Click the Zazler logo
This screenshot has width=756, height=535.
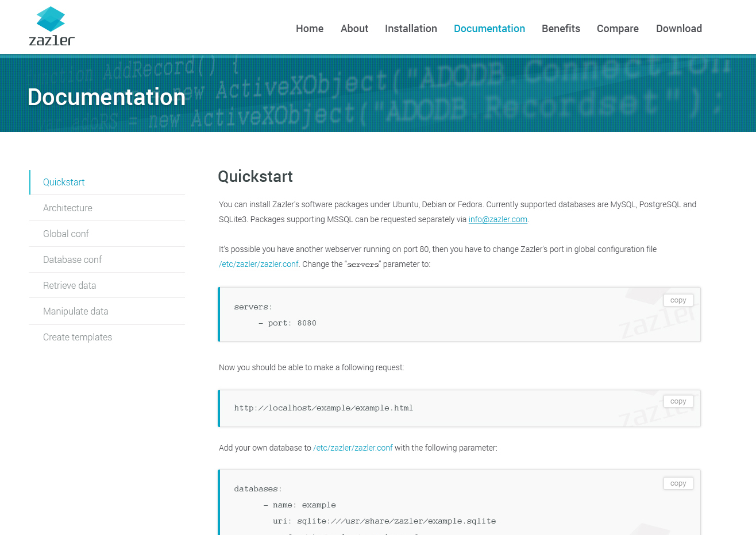(x=52, y=26)
